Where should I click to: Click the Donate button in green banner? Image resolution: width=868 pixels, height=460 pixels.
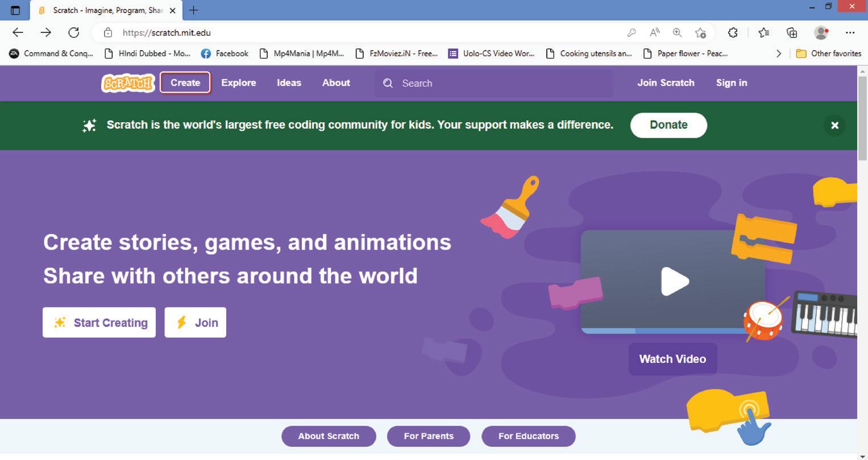(668, 125)
